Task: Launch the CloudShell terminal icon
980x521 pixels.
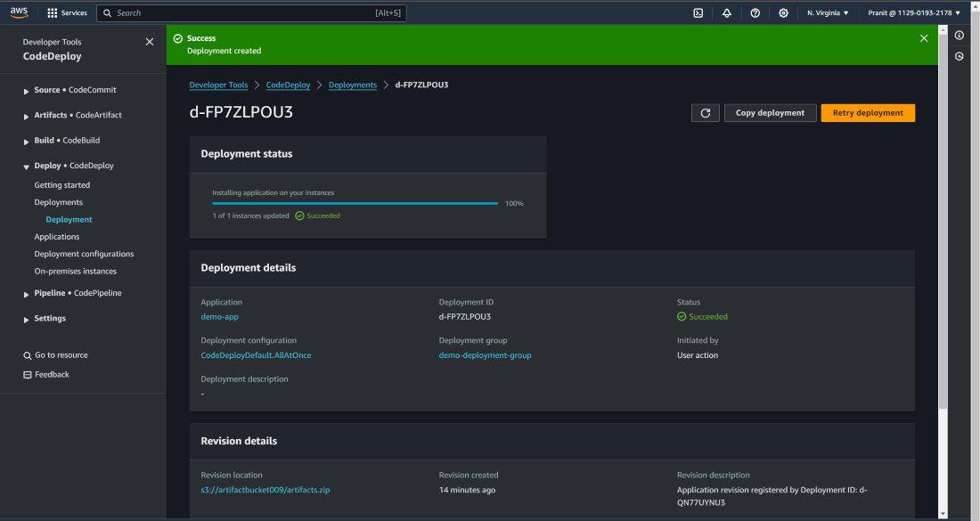Action: 698,13
